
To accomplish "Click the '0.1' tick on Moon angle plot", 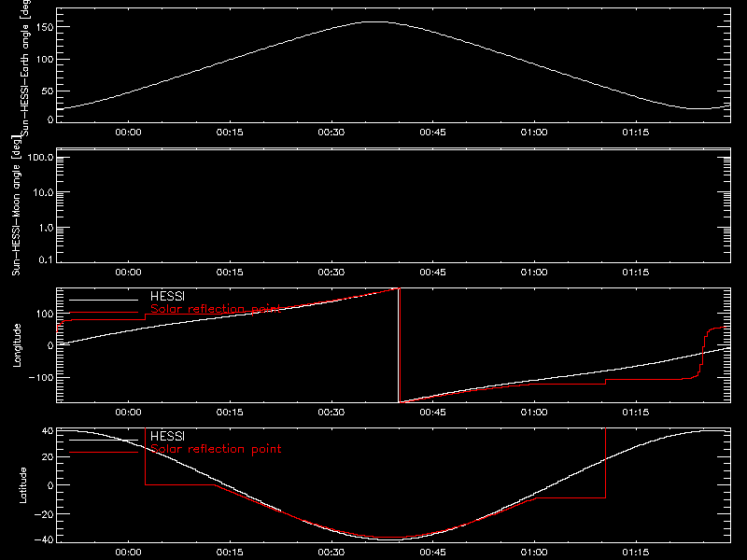I will pyautogui.click(x=46, y=259).
